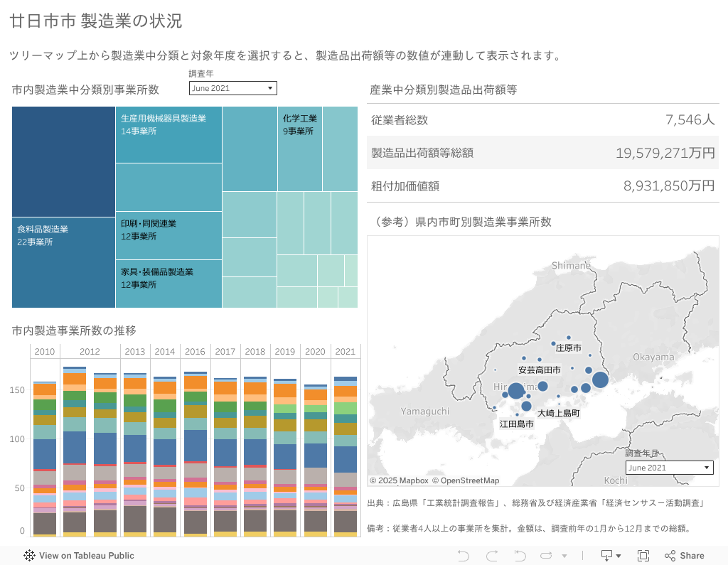
Task: Click the Mapbox attribution link
Action: (x=399, y=480)
